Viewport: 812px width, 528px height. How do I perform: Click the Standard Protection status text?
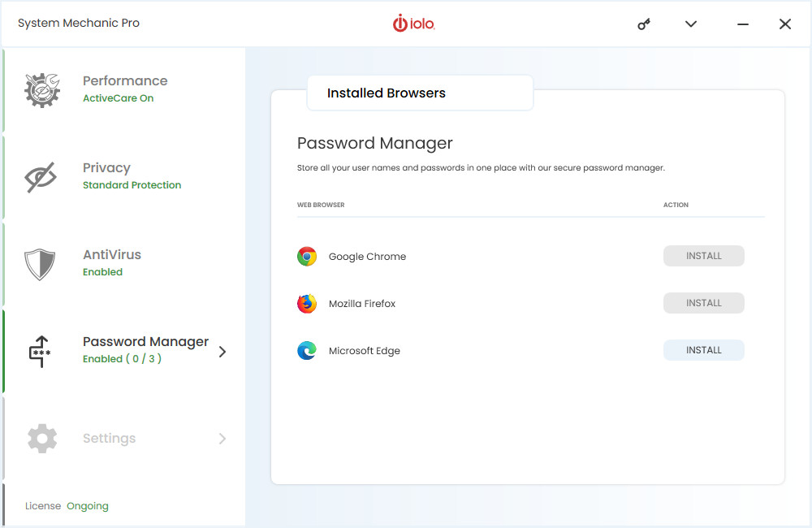132,185
